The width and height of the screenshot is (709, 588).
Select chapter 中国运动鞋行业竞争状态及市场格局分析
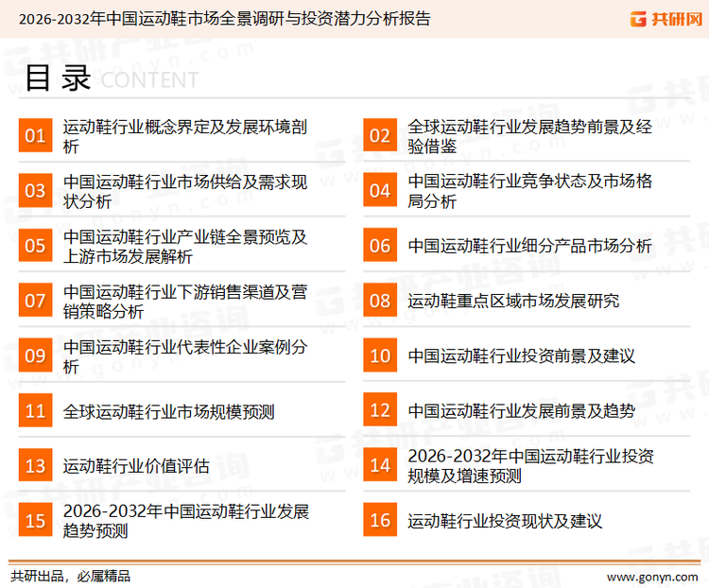pos(529,191)
